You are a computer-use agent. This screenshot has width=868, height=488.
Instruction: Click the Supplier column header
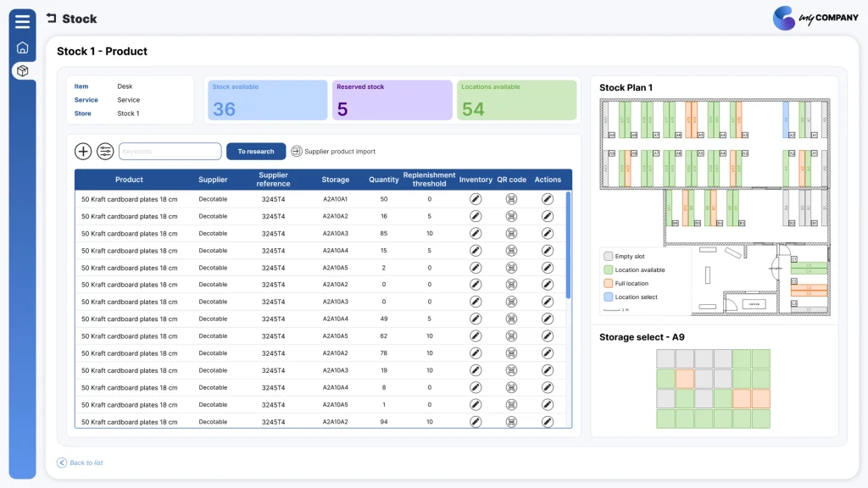213,180
